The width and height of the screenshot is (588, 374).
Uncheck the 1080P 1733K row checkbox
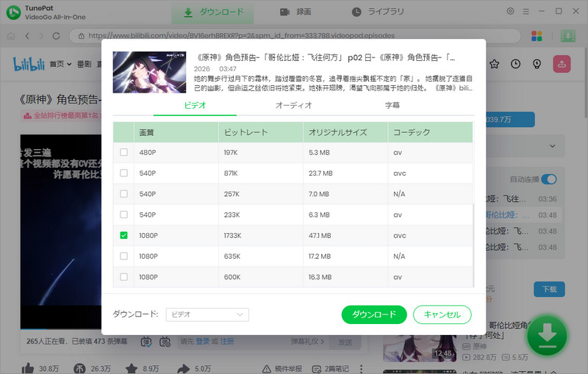pyautogui.click(x=123, y=235)
